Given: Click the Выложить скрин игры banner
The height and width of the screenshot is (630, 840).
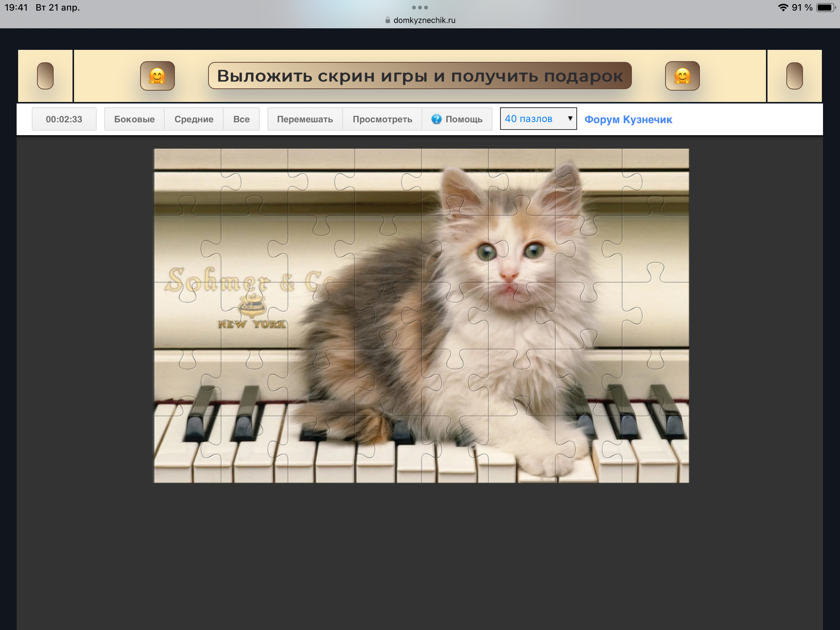Looking at the screenshot, I should [420, 76].
